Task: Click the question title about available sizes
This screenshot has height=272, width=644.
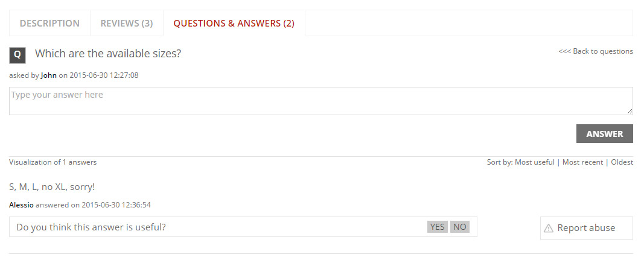Action: pos(108,53)
